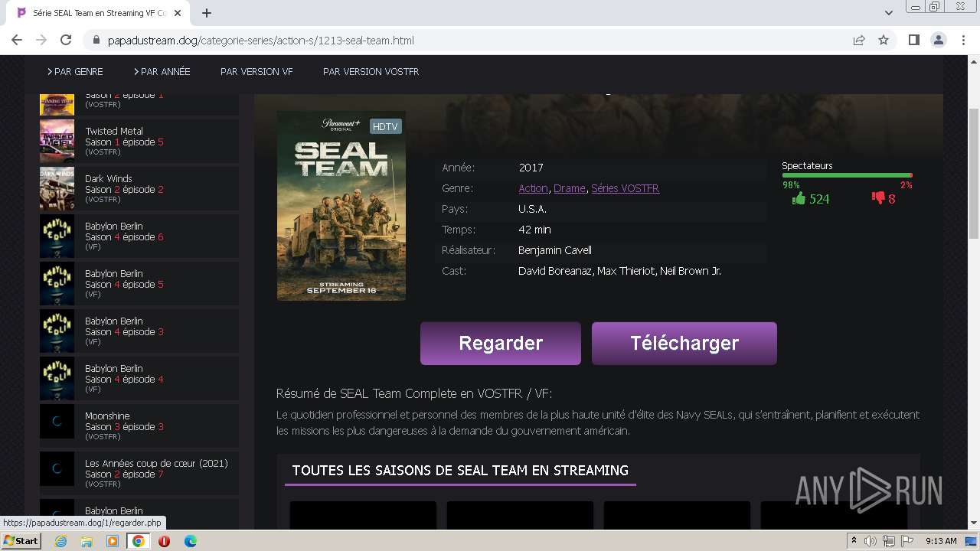Open the Drame genre link
980x551 pixels.
[x=570, y=188]
